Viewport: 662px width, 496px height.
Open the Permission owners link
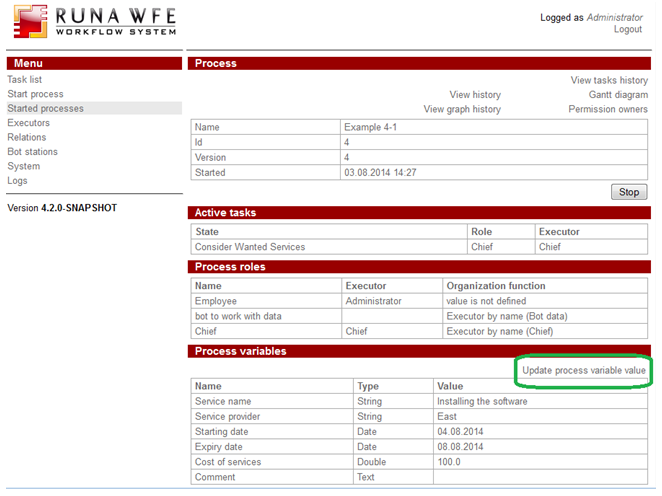(x=607, y=110)
